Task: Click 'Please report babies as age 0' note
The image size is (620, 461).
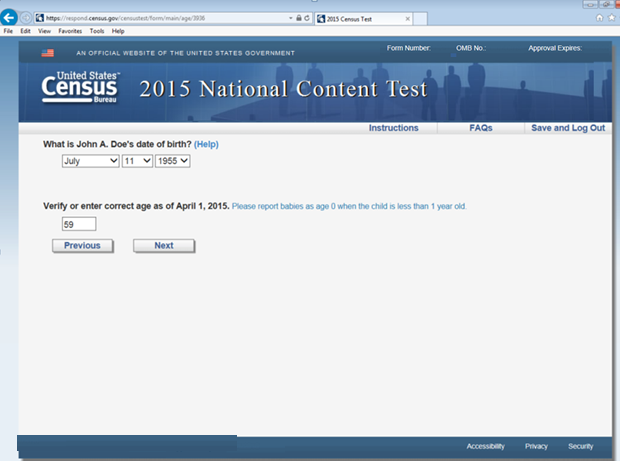Action: tap(349, 206)
